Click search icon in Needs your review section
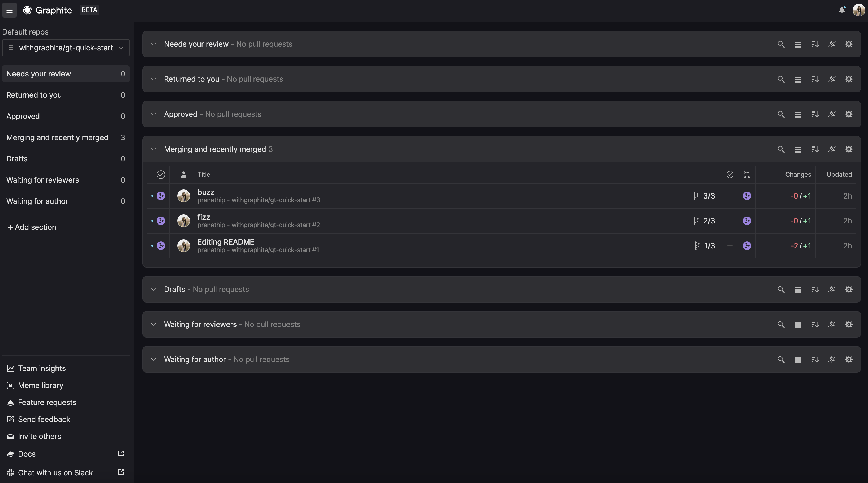The height and width of the screenshot is (483, 868). (781, 44)
